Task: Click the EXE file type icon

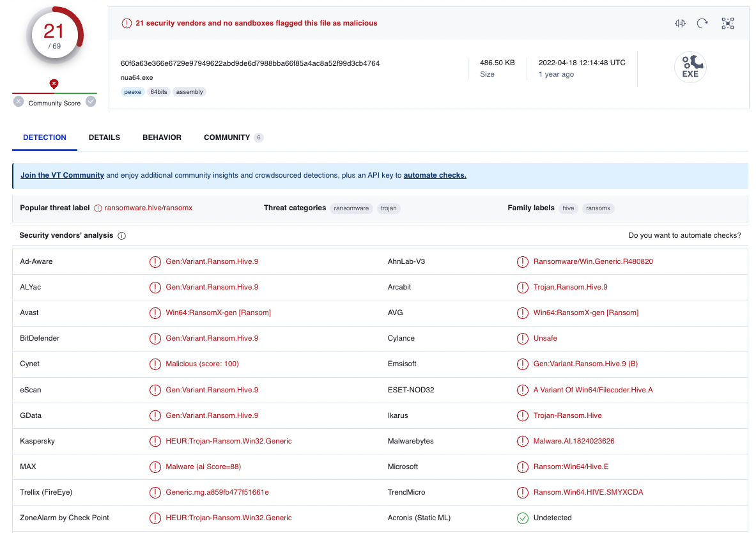Action: tap(690, 67)
